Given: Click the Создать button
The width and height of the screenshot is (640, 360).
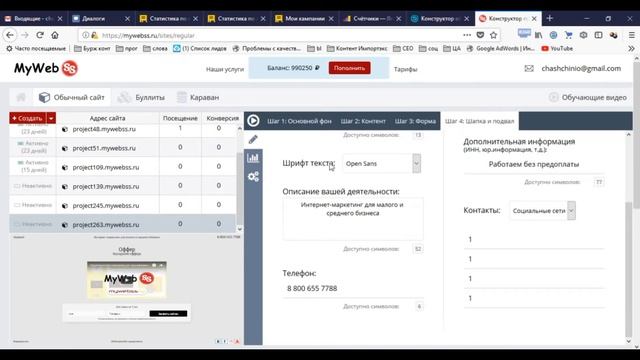Looking at the screenshot, I should pos(27,118).
